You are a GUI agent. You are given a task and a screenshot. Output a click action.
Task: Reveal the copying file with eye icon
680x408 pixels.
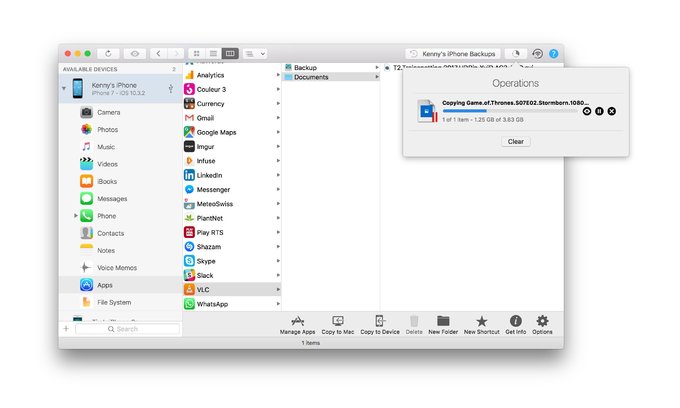[x=587, y=111]
